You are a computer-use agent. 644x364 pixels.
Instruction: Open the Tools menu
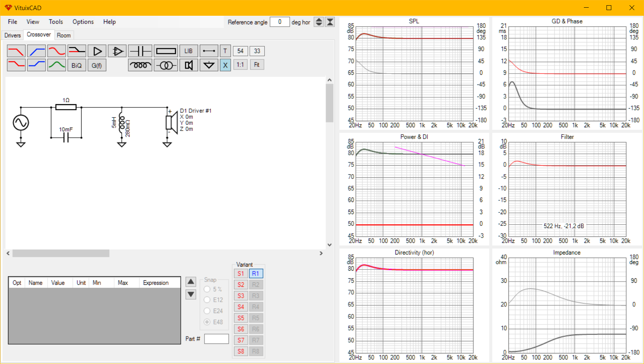[56, 22]
